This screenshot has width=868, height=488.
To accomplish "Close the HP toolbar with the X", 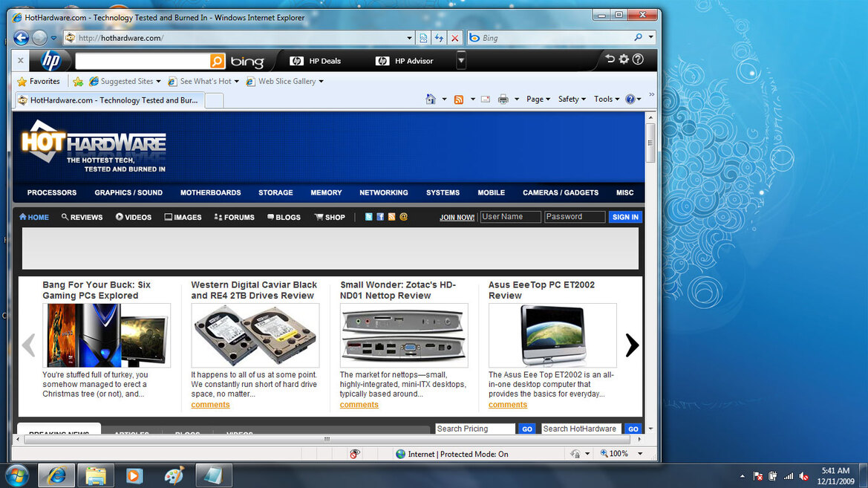I will [21, 60].
